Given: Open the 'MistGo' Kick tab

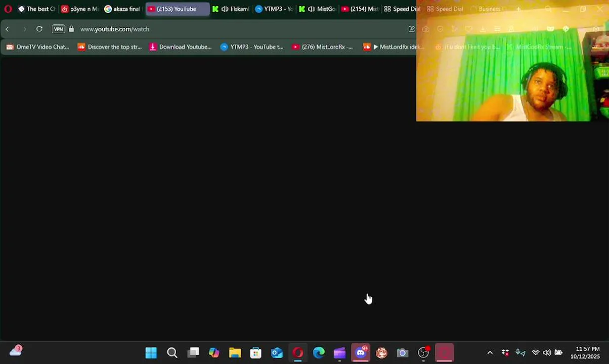Looking at the screenshot, I should point(317,9).
